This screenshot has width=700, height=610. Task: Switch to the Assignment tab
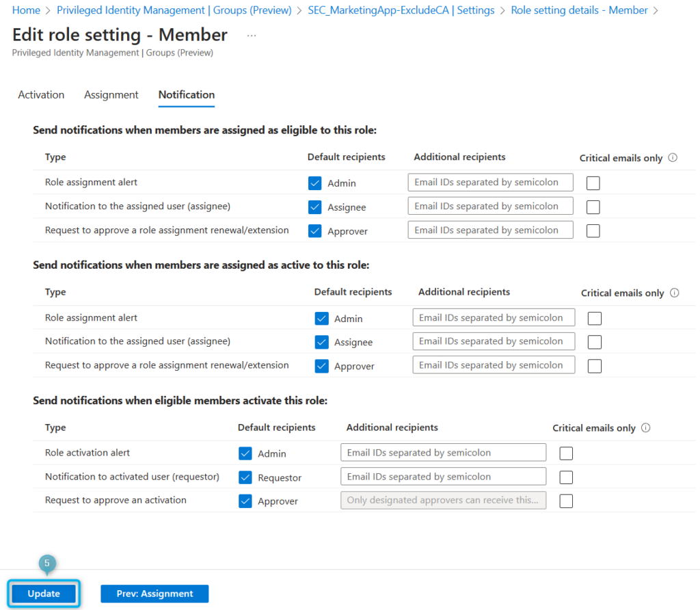point(111,94)
